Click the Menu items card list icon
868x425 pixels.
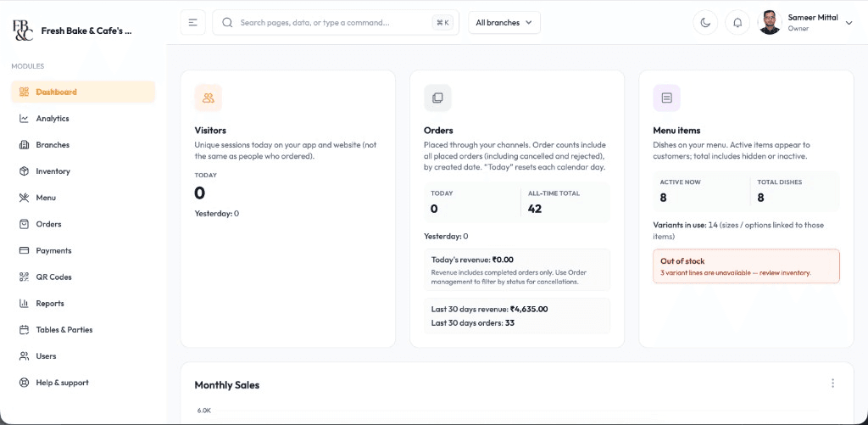[x=666, y=98]
